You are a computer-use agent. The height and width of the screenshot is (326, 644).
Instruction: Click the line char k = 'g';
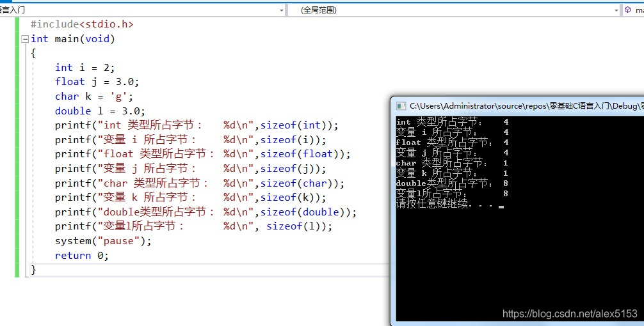pyautogui.click(x=94, y=97)
